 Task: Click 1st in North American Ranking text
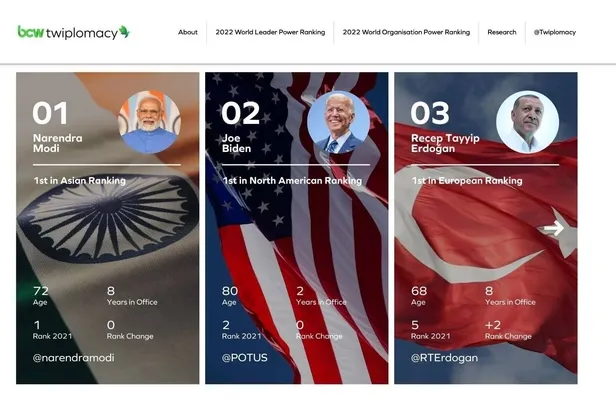292,180
